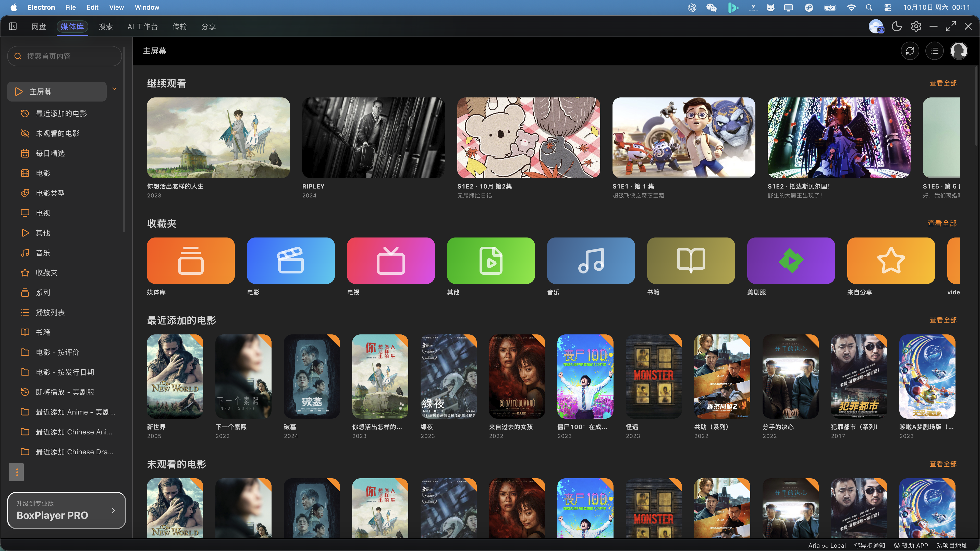Screen dimensions: 980x551
Task: Open the list view menu icon
Action: (935, 51)
